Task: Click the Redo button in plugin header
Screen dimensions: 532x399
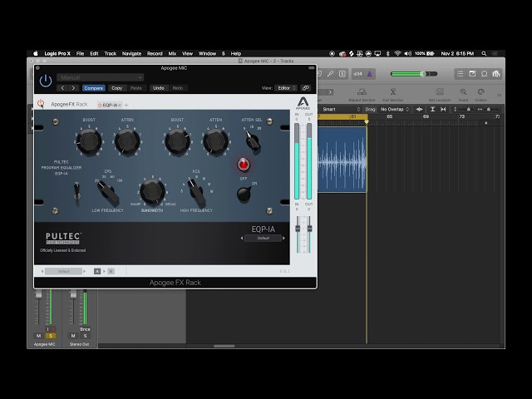Action: [177, 88]
